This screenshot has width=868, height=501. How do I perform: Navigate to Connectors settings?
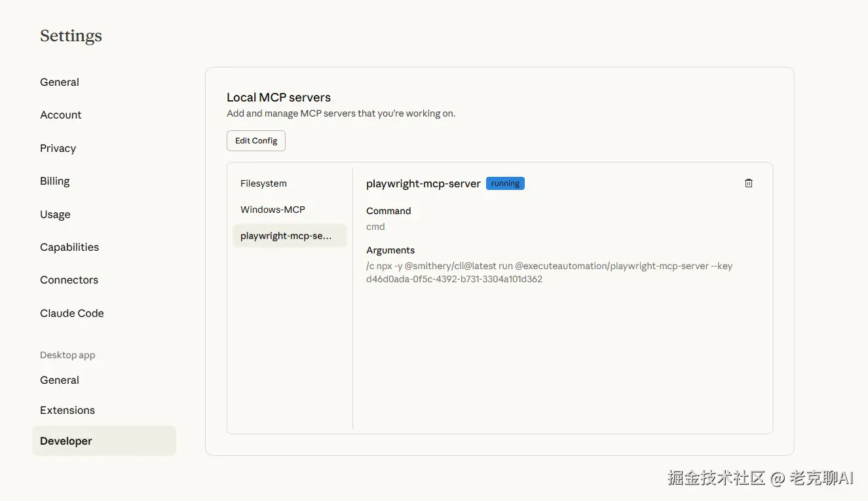pos(69,280)
